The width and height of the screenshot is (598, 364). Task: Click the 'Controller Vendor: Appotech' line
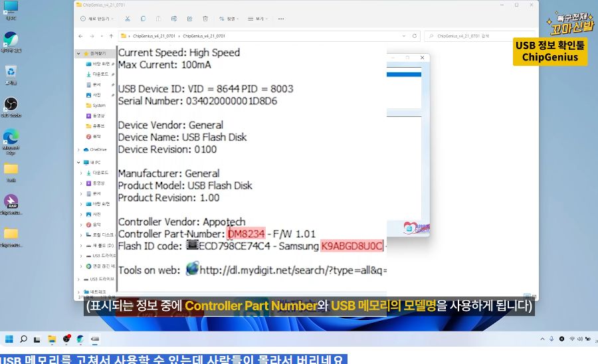point(181,222)
